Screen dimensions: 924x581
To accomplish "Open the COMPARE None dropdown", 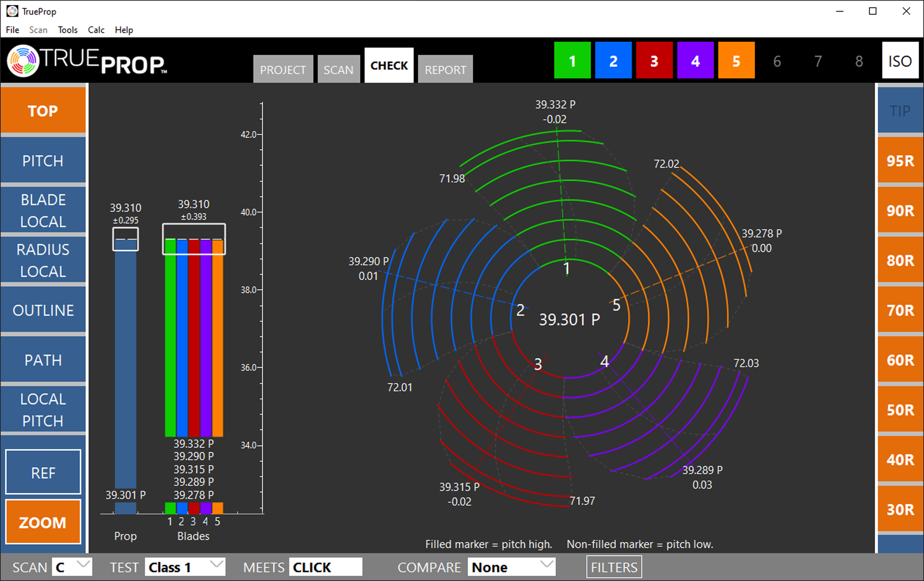I will 511,567.
